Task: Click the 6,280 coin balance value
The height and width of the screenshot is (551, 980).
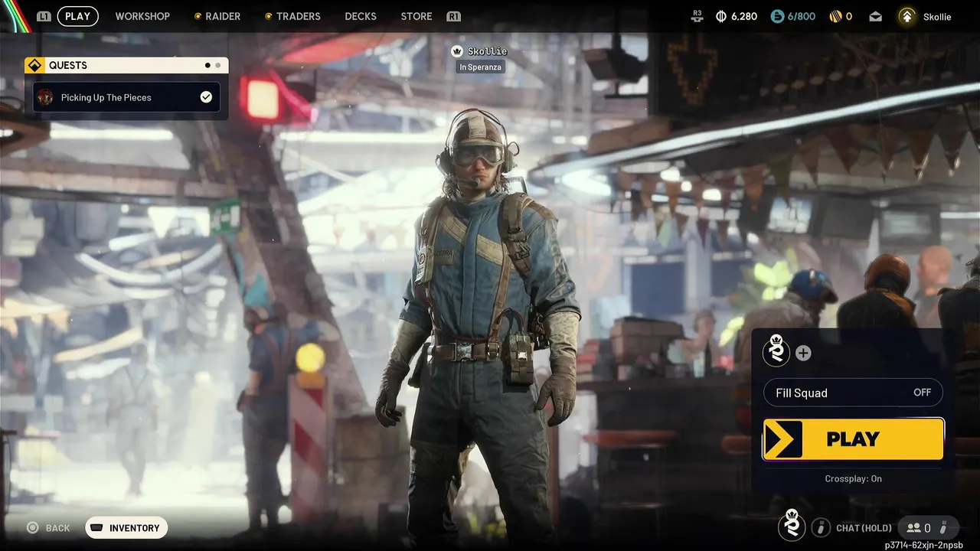Action: coord(743,16)
